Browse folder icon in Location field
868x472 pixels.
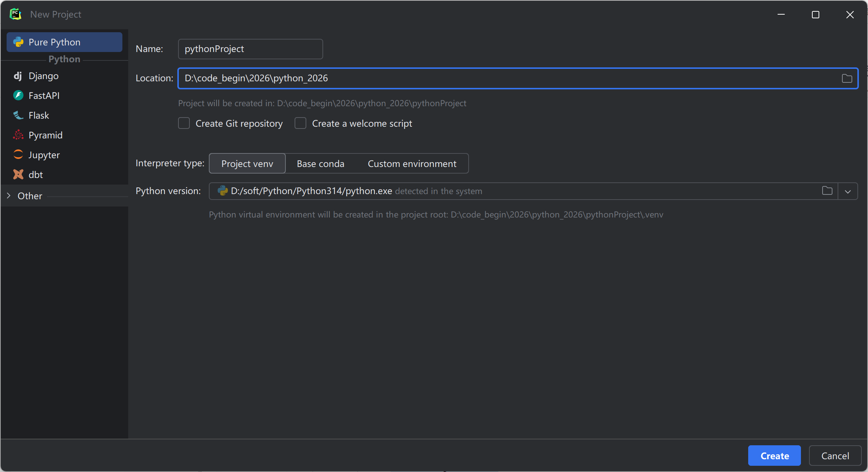point(847,78)
